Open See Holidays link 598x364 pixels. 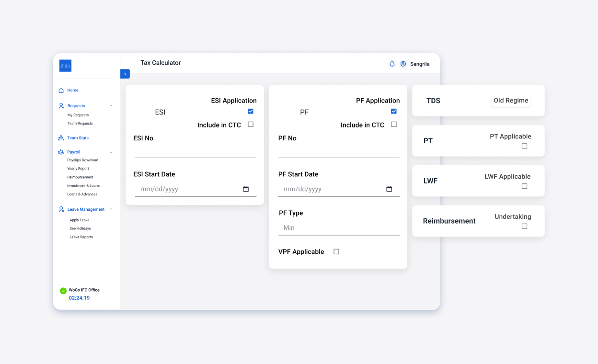click(80, 228)
